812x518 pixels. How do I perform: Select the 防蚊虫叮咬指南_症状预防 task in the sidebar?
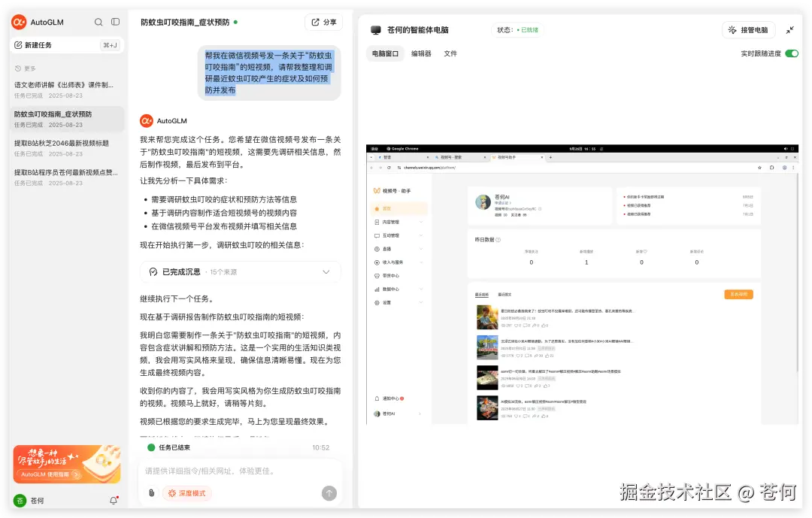click(67, 119)
